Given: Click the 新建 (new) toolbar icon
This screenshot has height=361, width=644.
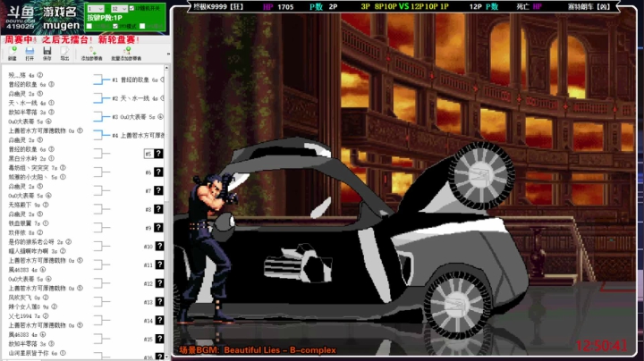Looking at the screenshot, I should 13,53.
